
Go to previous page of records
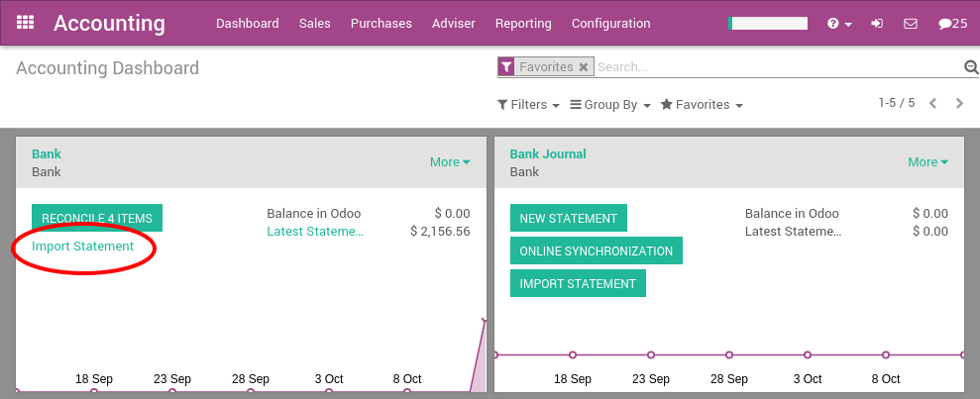[x=933, y=103]
